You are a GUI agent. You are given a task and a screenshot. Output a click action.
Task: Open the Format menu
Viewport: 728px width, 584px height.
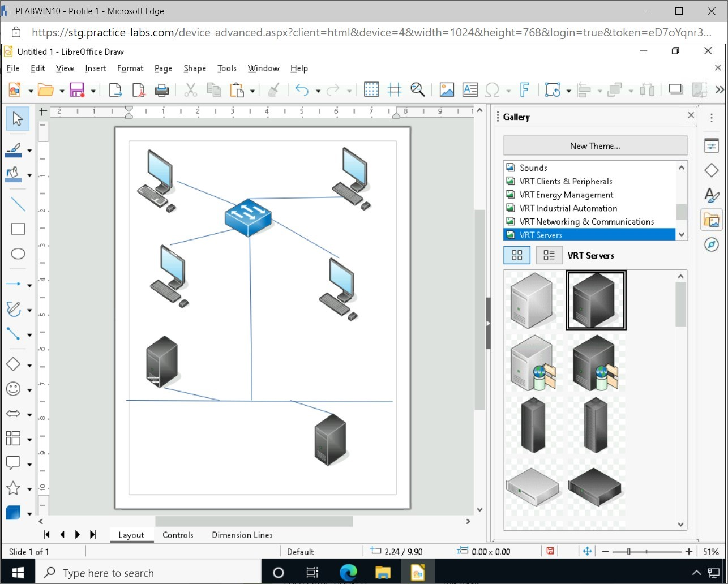click(x=130, y=68)
